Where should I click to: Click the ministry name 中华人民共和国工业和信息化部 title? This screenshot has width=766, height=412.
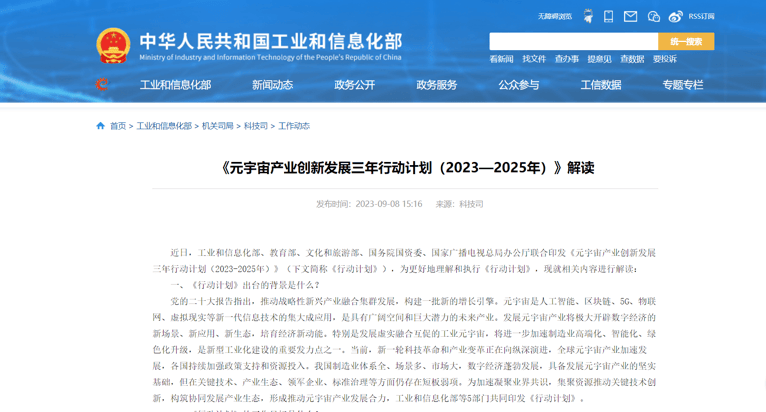pos(271,42)
